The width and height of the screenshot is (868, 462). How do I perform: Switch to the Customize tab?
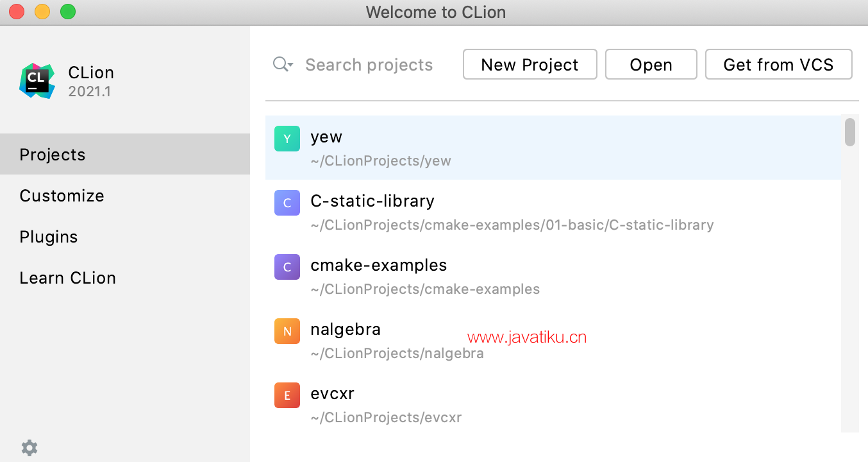coord(125,195)
